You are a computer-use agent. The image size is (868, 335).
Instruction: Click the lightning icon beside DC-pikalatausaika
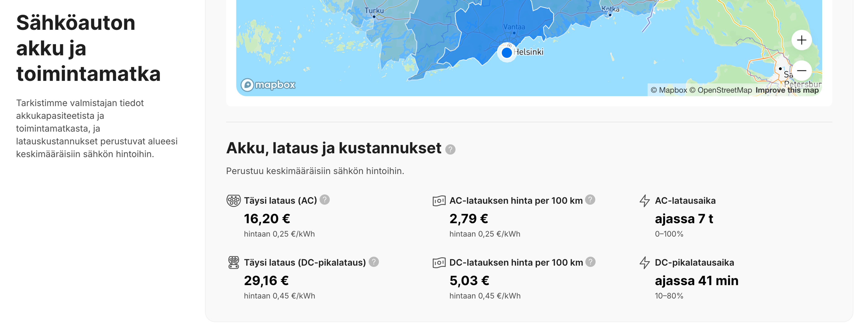click(645, 262)
